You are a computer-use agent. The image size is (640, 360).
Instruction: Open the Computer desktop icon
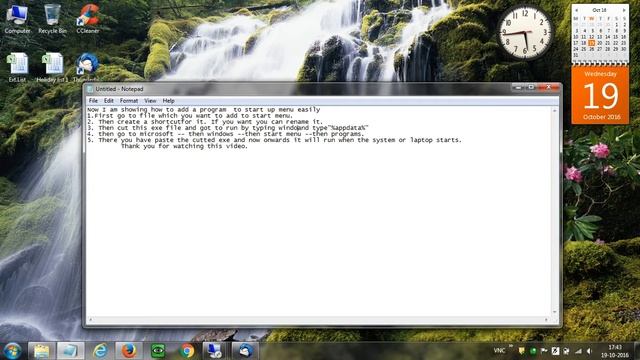(x=17, y=18)
